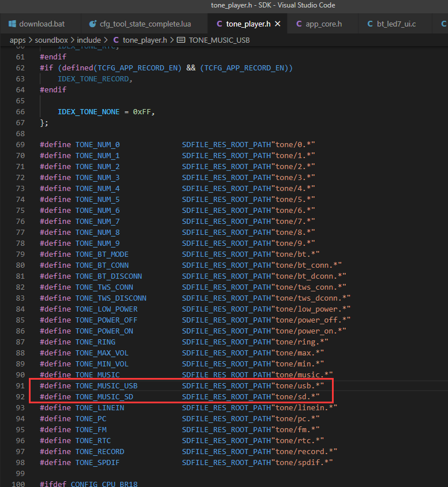Click the 'TONE_BT_CONN' macro name

tap(102, 265)
